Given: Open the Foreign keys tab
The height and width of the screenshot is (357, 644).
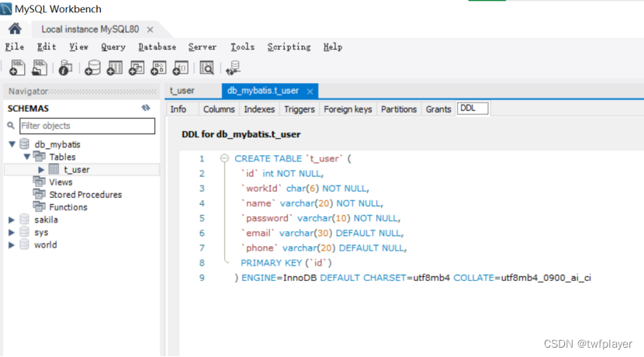Looking at the screenshot, I should [348, 109].
